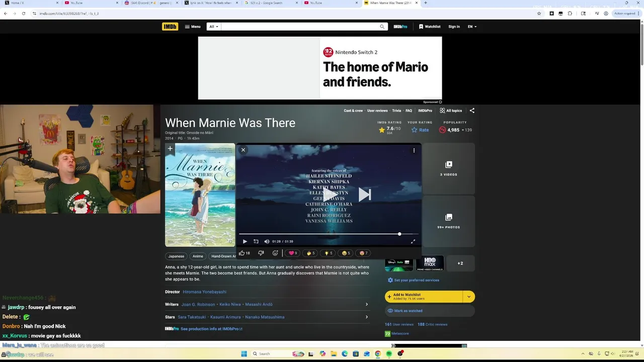
Task: Open the video player three-dot options
Action: click(x=414, y=150)
